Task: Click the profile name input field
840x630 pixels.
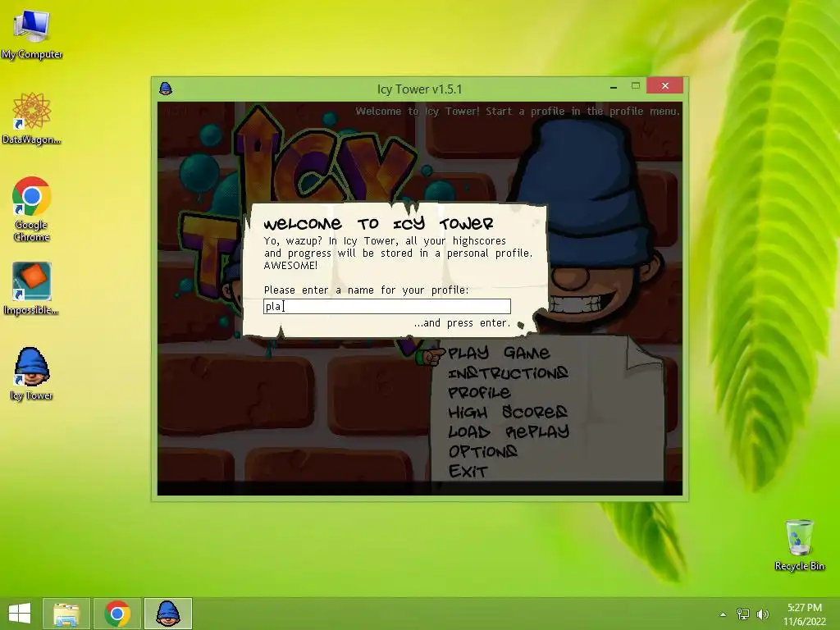Action: coord(387,307)
